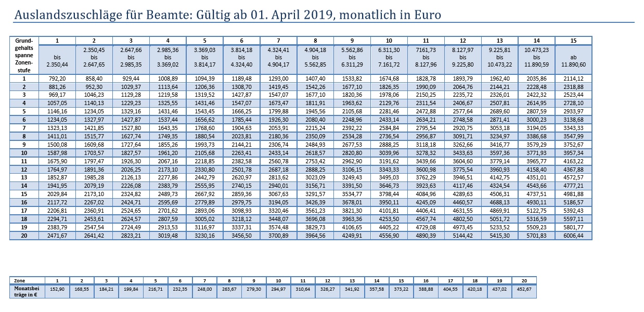Image resolution: width=644 pixels, height=312 pixels.
Task: Click value 2053,91 in row 7
Action: coord(278,128)
